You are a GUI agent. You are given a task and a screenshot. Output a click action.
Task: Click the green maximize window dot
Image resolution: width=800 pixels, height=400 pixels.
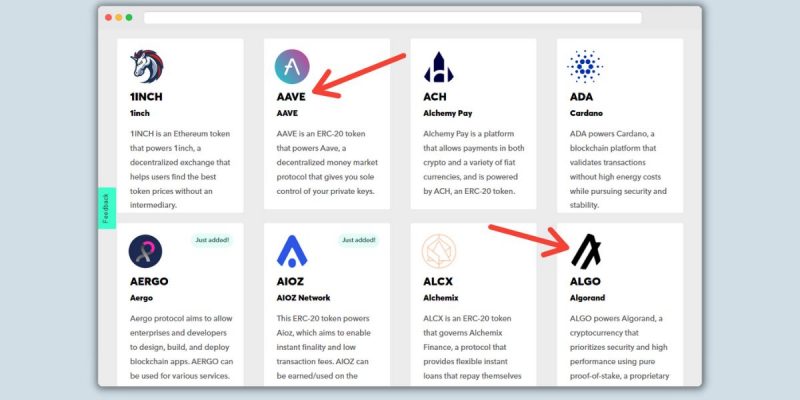pyautogui.click(x=129, y=17)
